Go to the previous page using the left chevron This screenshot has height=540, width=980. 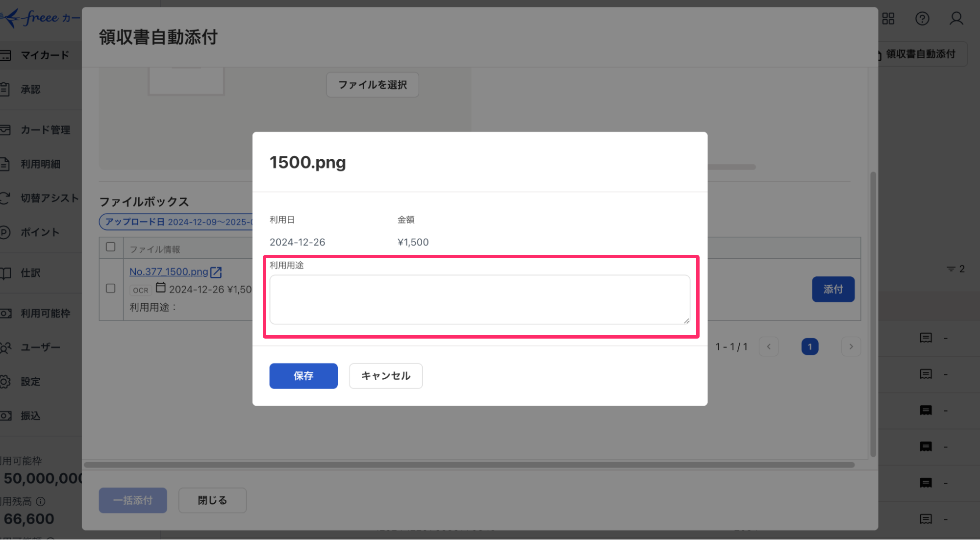coord(769,346)
